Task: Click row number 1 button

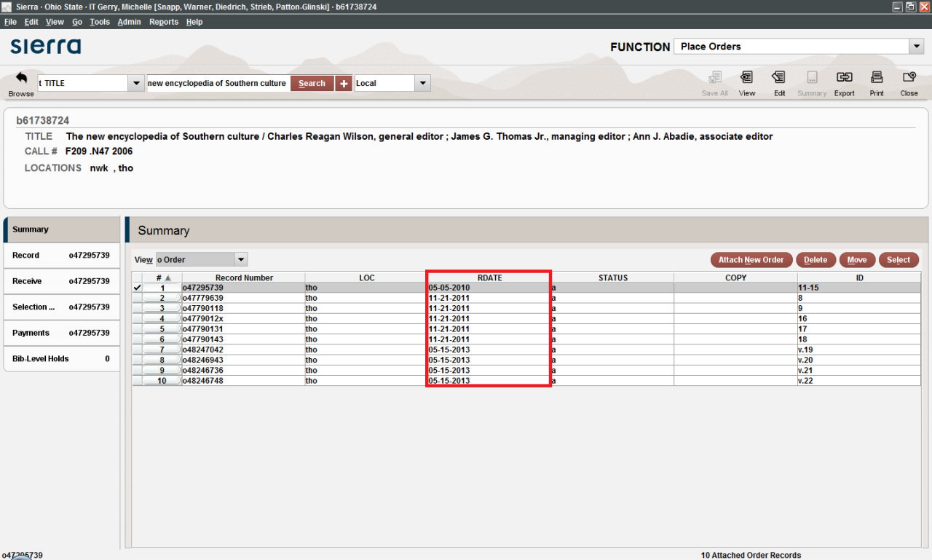Action: click(162, 288)
